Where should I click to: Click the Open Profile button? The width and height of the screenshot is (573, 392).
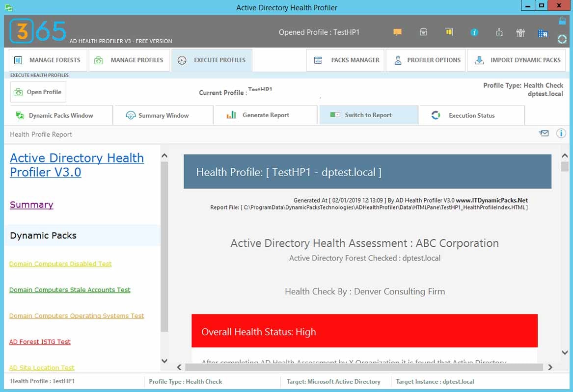38,92
